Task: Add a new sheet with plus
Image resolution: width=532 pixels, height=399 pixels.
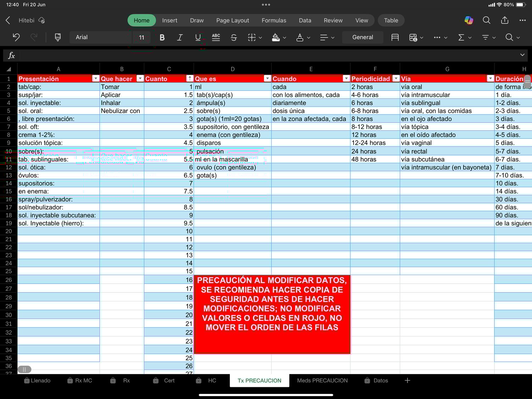Action: (408, 381)
